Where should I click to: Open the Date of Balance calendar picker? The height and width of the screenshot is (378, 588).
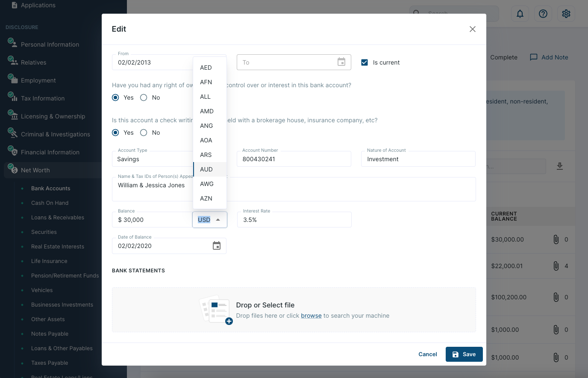click(x=217, y=246)
